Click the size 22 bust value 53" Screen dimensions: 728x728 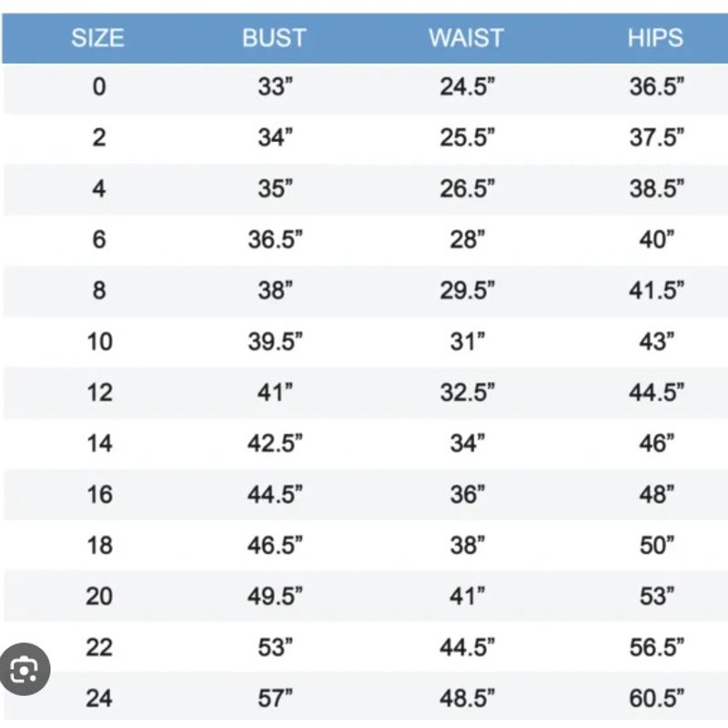coord(276,647)
